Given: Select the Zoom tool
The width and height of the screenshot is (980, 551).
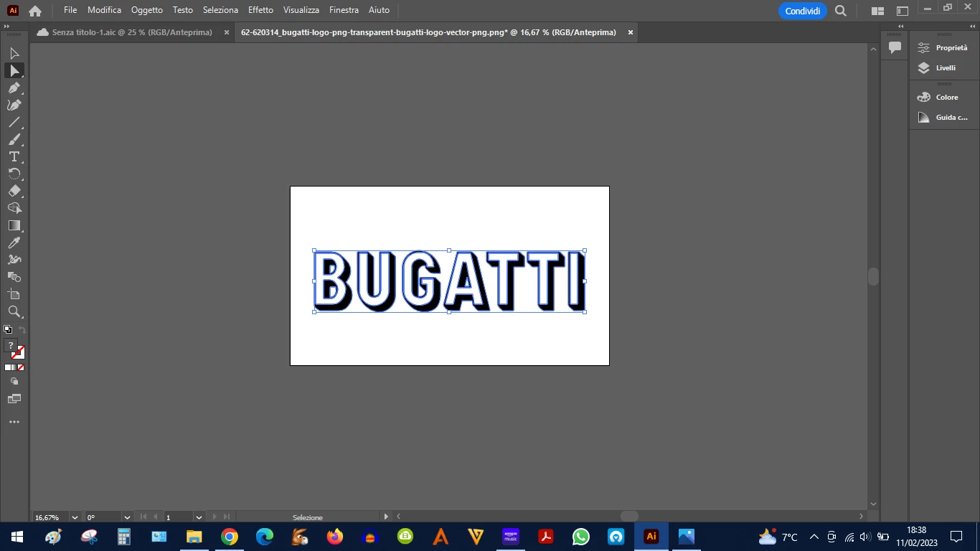Looking at the screenshot, I should point(14,311).
